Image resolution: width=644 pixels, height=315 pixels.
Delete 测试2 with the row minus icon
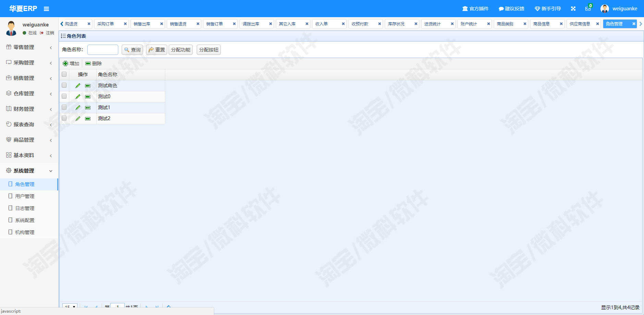click(x=88, y=118)
